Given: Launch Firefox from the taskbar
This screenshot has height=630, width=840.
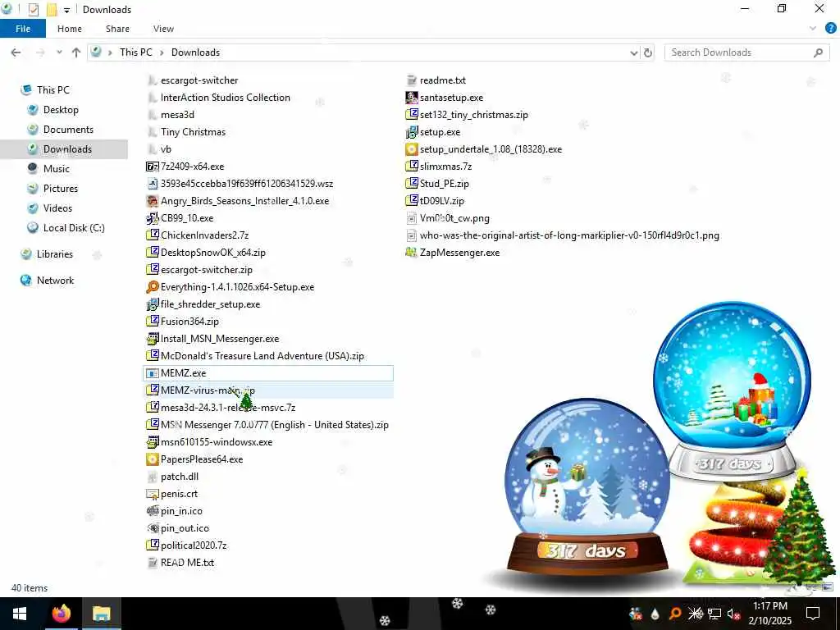Looking at the screenshot, I should tap(61, 614).
